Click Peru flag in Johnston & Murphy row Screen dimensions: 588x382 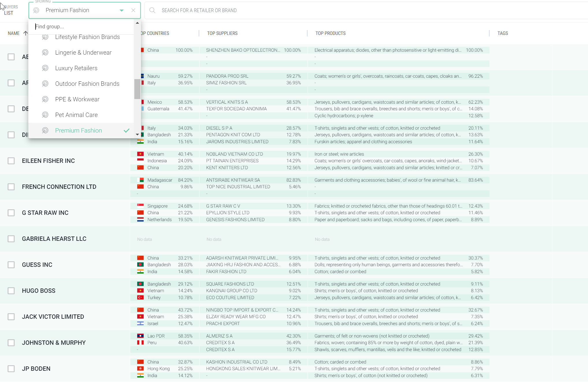pos(140,343)
